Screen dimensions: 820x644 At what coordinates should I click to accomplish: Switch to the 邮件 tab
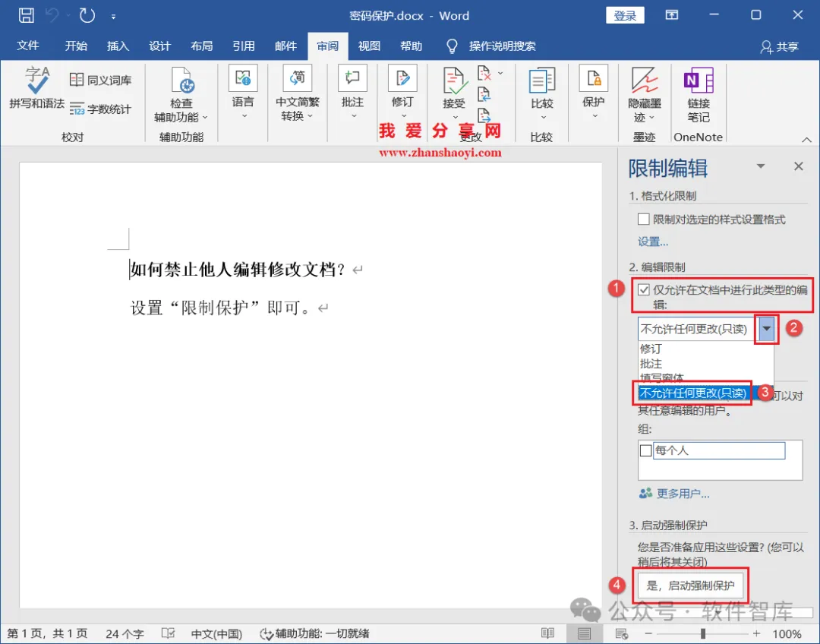tap(285, 46)
